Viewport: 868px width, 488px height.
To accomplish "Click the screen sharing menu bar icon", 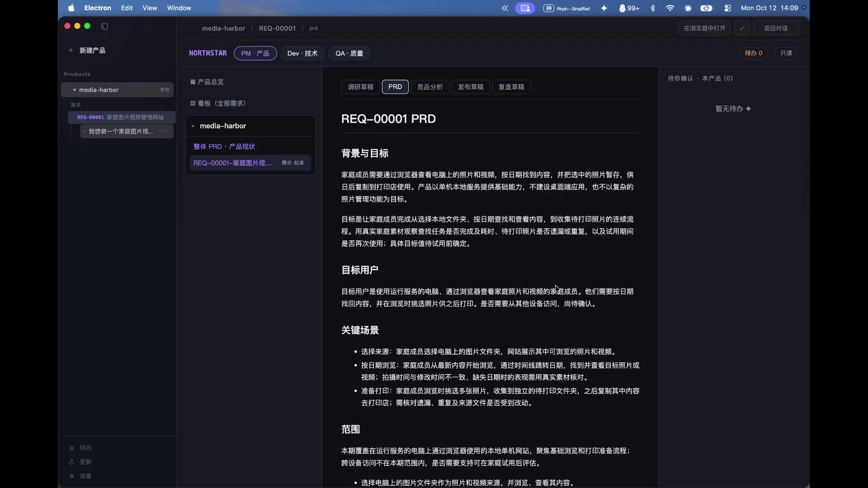I will (x=525, y=8).
